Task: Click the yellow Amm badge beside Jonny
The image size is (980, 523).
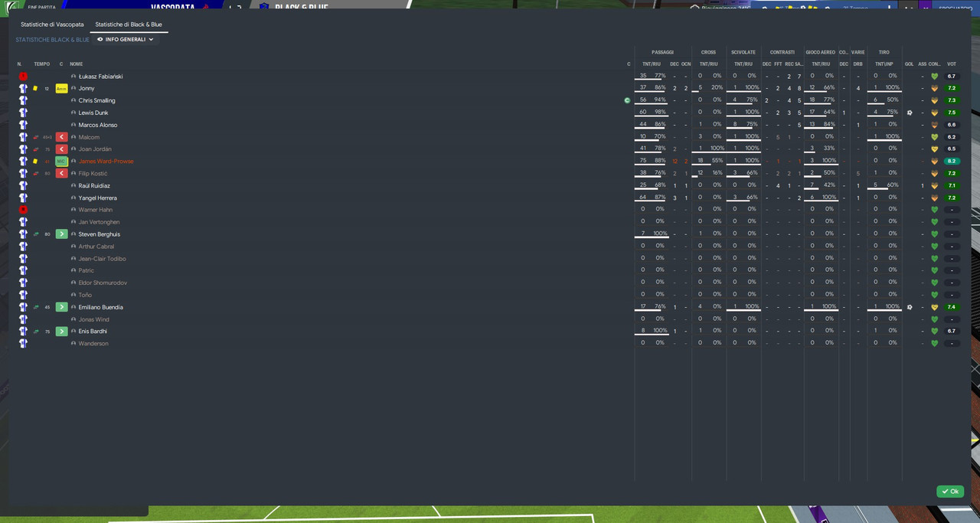Action: [x=61, y=89]
